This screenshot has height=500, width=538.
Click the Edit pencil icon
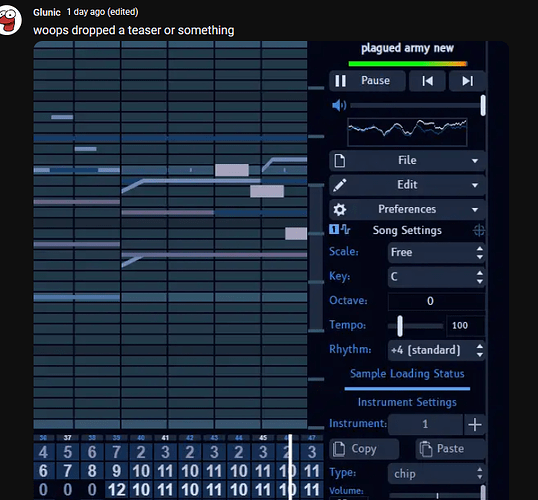tap(340, 185)
